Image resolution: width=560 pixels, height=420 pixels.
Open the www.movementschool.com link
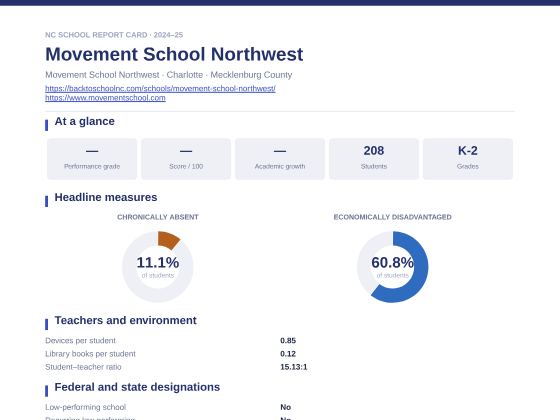105,98
